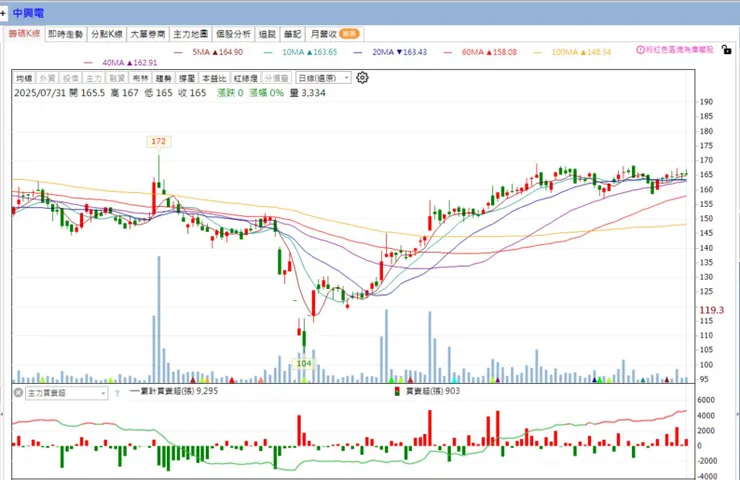740x480 pixels.
Task: Switch to the 主力地圖 tab
Action: pyautogui.click(x=191, y=34)
